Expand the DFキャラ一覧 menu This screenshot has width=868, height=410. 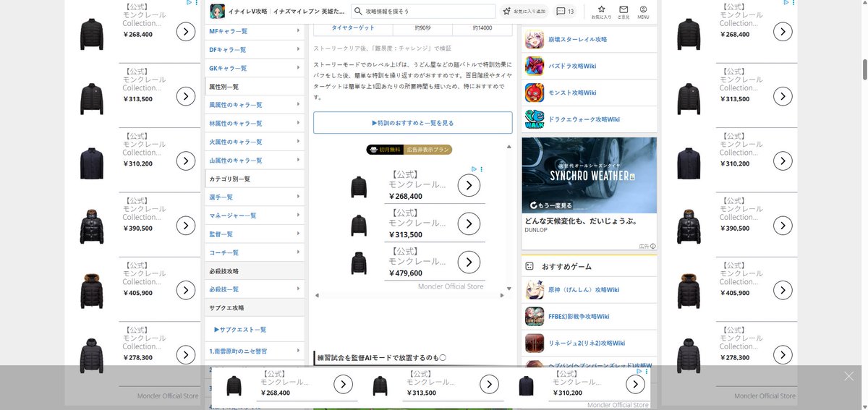tap(253, 50)
